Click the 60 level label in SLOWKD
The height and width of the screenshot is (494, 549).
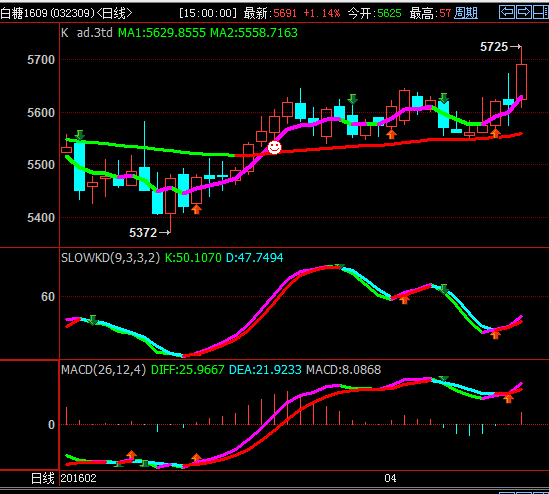tap(48, 297)
